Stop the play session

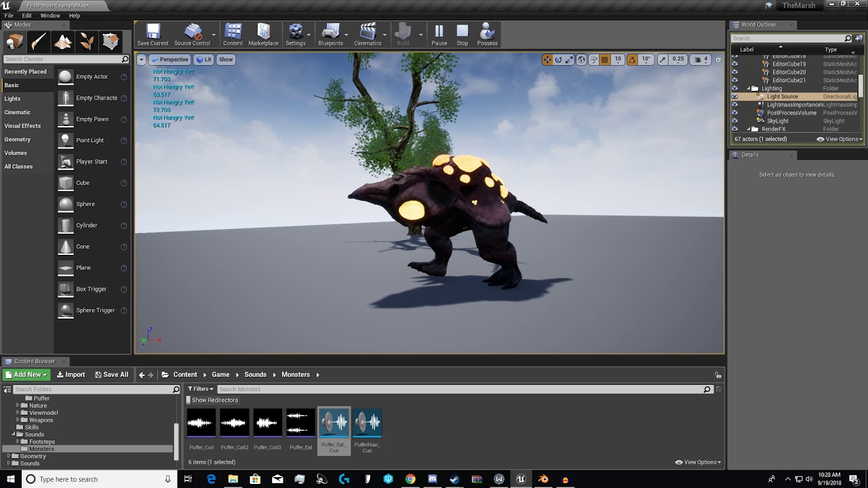pyautogui.click(x=462, y=35)
